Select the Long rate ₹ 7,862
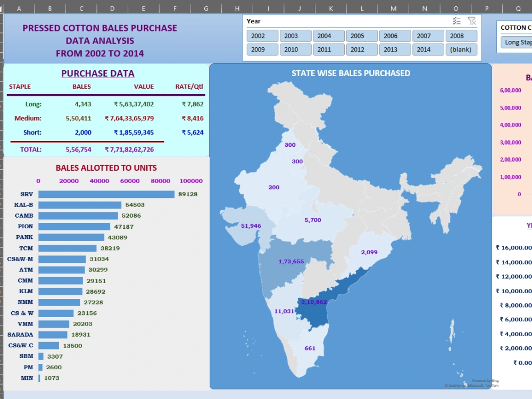Screen dimensions: 532x399 pos(193,104)
